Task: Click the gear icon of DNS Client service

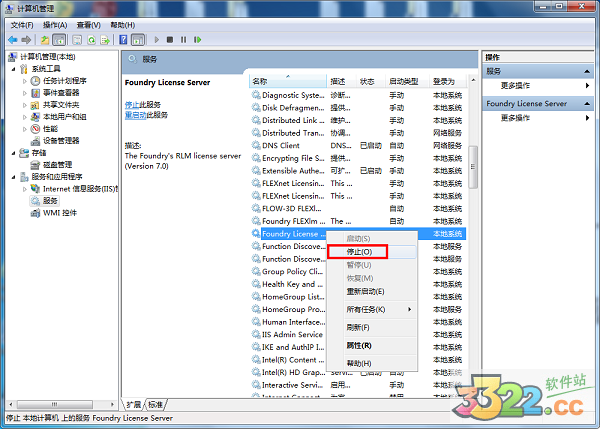Action: pos(256,145)
